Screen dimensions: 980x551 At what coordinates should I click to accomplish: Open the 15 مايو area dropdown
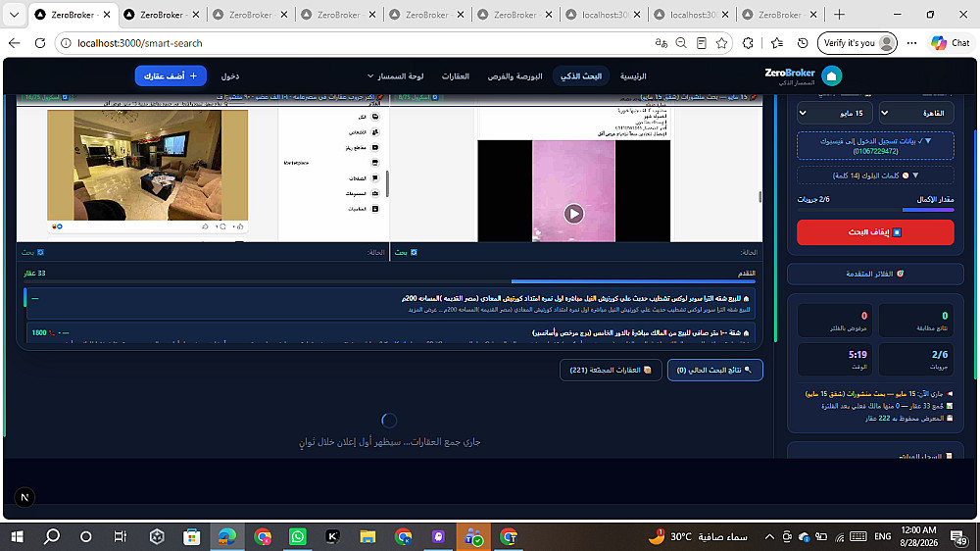click(x=834, y=113)
